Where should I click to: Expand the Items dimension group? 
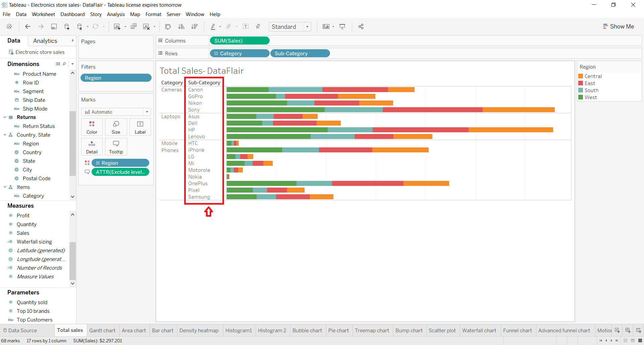coord(5,187)
